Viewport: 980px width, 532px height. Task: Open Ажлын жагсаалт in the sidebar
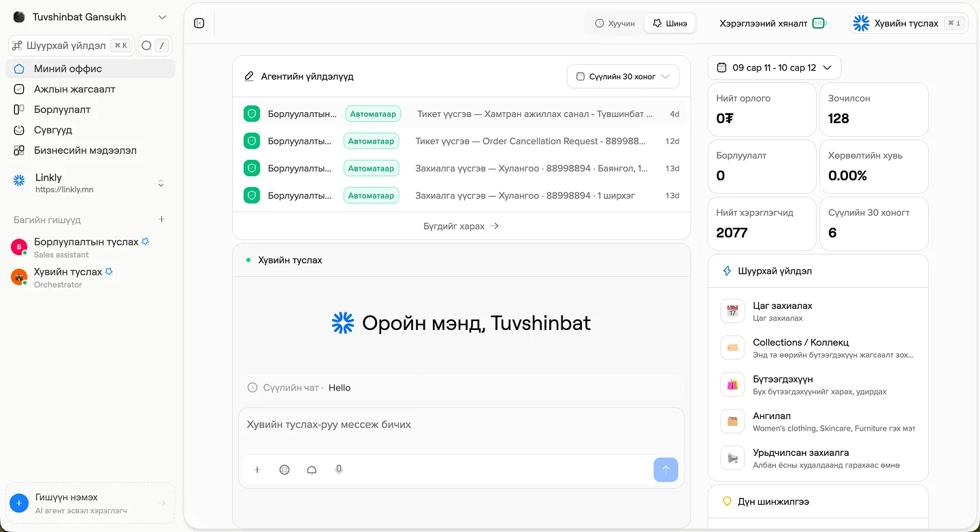click(90, 89)
